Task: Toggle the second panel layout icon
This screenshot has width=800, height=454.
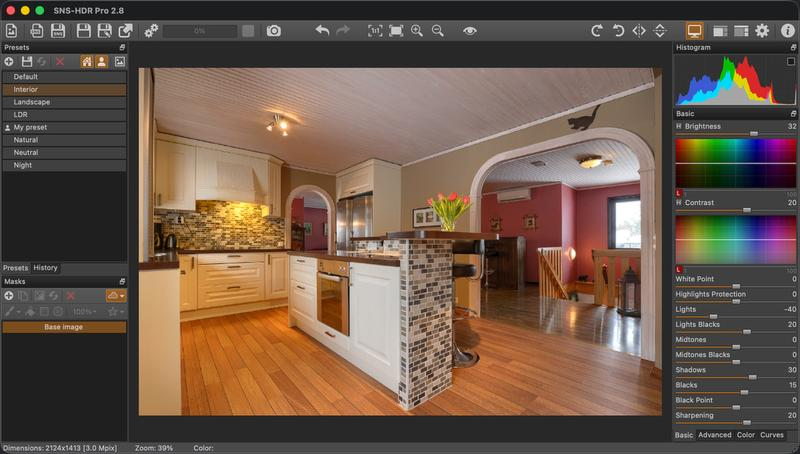Action: point(741,31)
